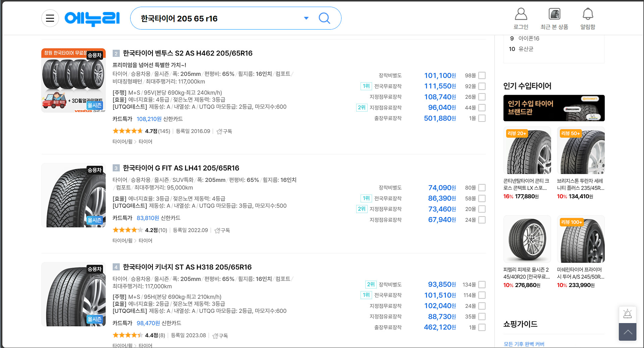
Task: Subscribe to Kinergy ST AS H318 product
Action: (x=220, y=336)
